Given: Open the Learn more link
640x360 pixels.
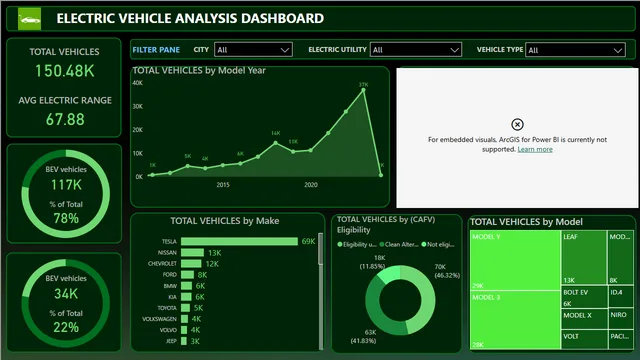Looking at the screenshot, I should click(x=535, y=149).
